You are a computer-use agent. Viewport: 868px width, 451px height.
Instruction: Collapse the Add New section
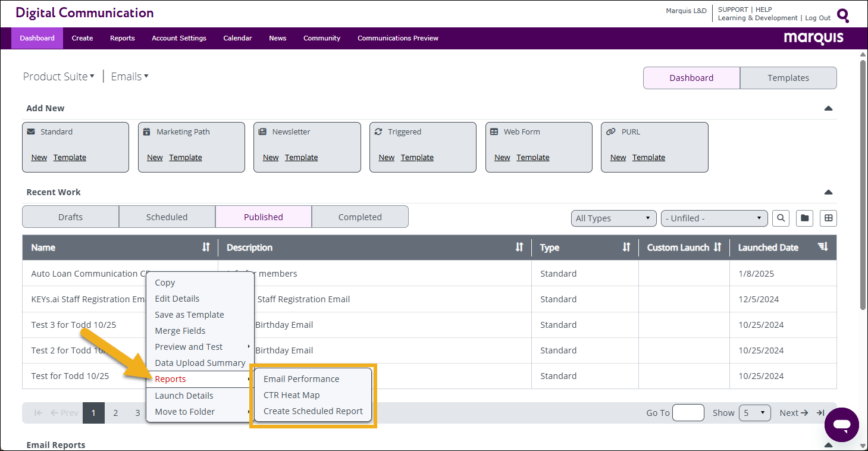(828, 108)
